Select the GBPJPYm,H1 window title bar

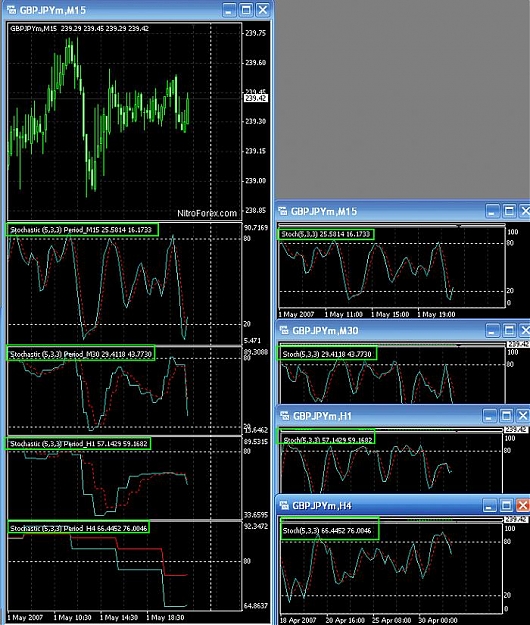point(402,416)
